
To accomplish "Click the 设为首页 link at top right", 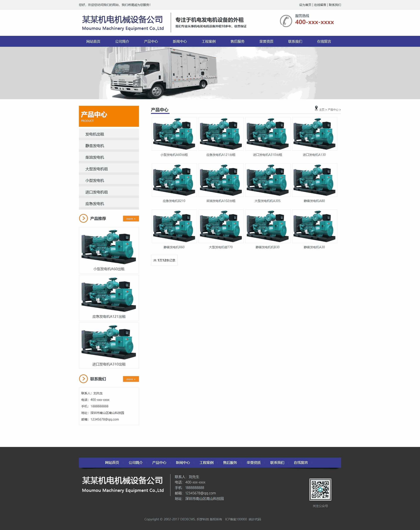I will [305, 5].
